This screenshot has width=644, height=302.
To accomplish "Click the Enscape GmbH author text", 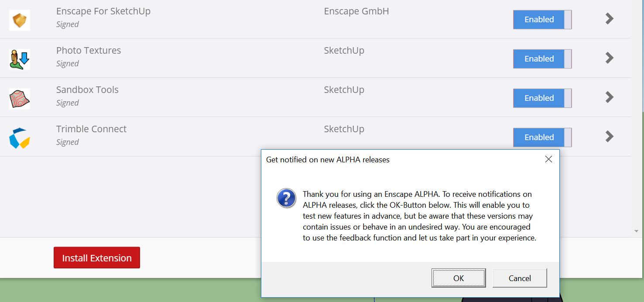I will [356, 11].
